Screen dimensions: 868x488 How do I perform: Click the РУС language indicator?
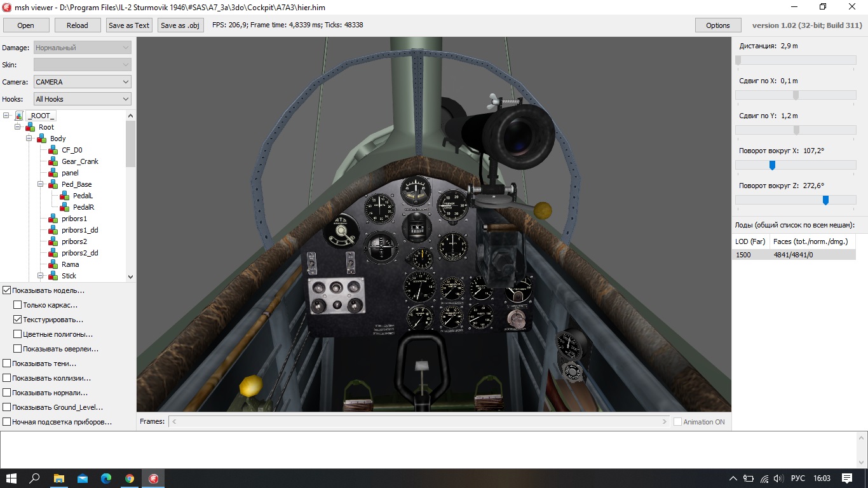point(798,478)
